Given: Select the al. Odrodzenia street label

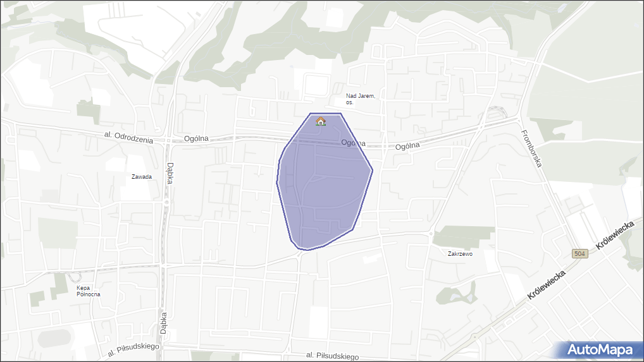Looking at the screenshot, I should 128,138.
